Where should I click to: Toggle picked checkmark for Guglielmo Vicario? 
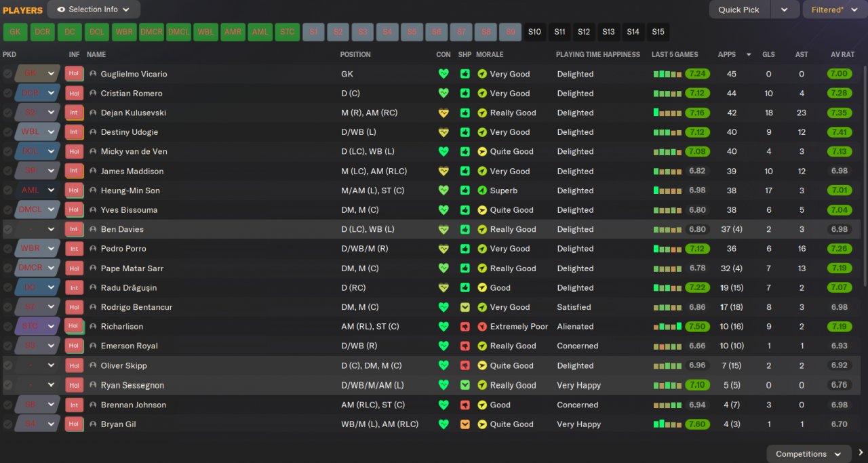pos(7,74)
